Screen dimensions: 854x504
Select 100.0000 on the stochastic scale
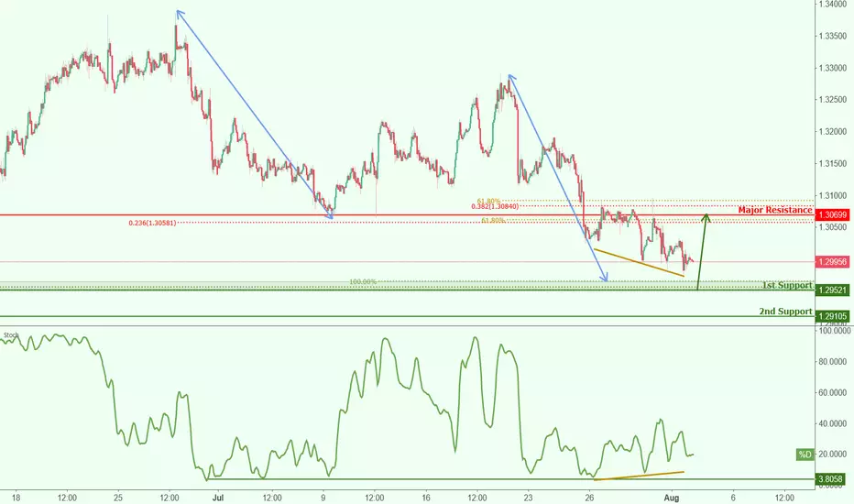(x=834, y=331)
